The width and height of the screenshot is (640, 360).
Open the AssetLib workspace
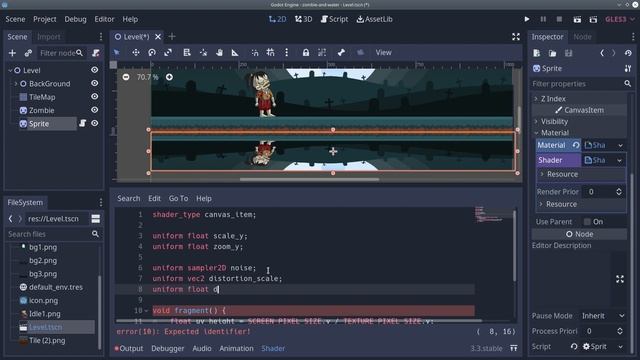coord(374,19)
